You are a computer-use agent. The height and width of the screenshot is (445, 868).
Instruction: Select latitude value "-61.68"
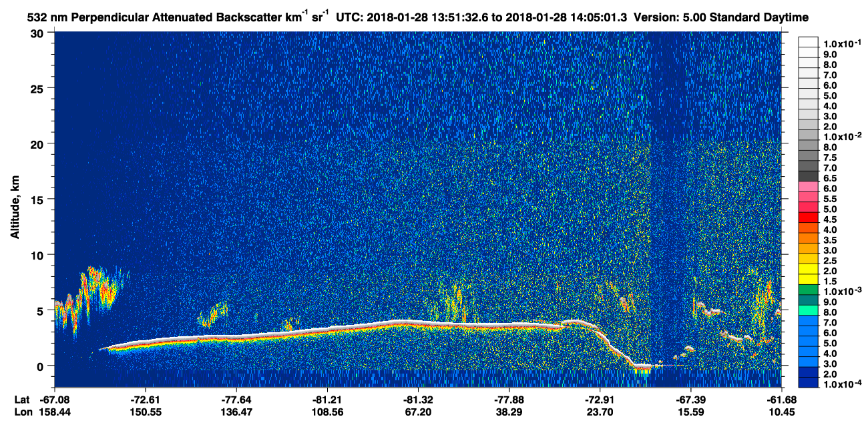[781, 400]
